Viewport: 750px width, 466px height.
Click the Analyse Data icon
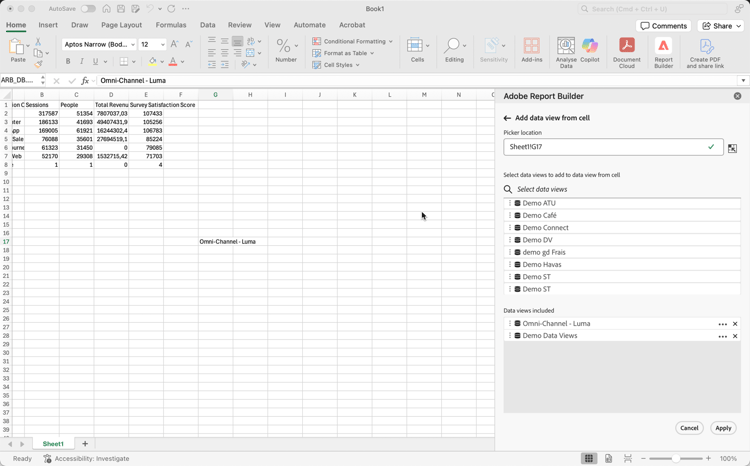[566, 53]
